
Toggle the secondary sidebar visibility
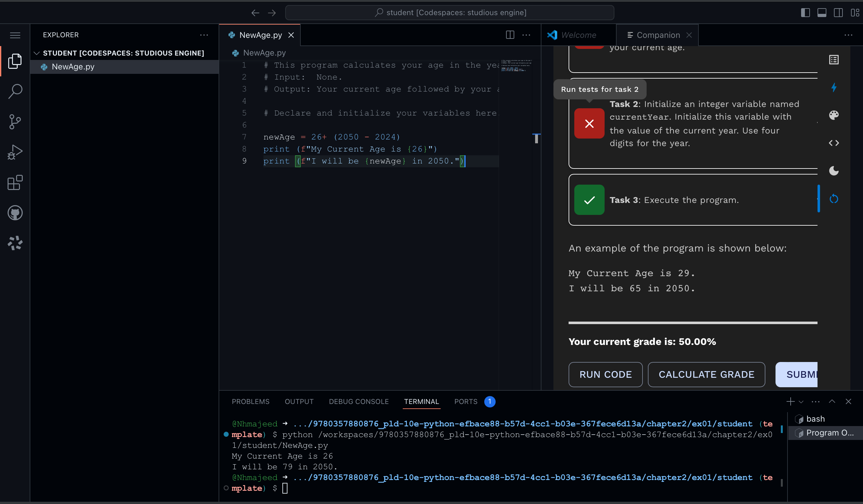(x=838, y=12)
